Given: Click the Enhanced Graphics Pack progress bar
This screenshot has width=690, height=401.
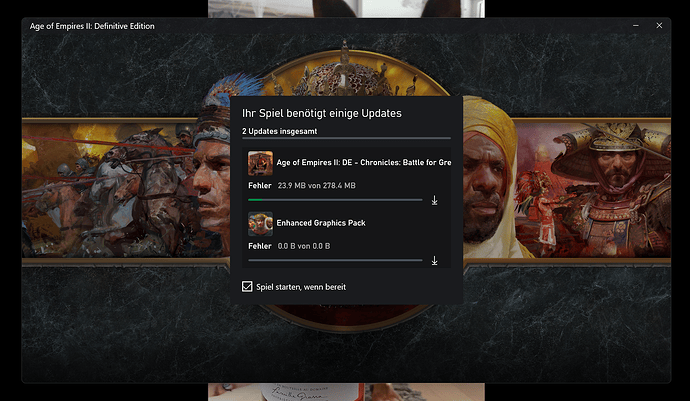Looking at the screenshot, I should tap(335, 260).
